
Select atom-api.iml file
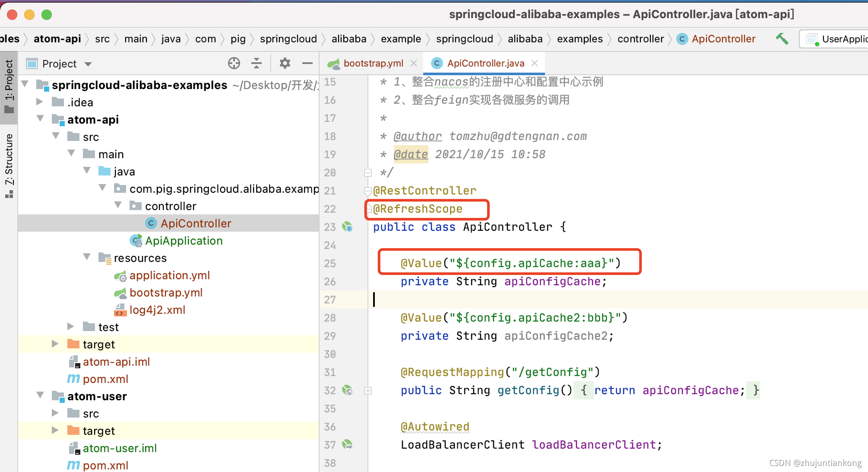pyautogui.click(x=116, y=362)
